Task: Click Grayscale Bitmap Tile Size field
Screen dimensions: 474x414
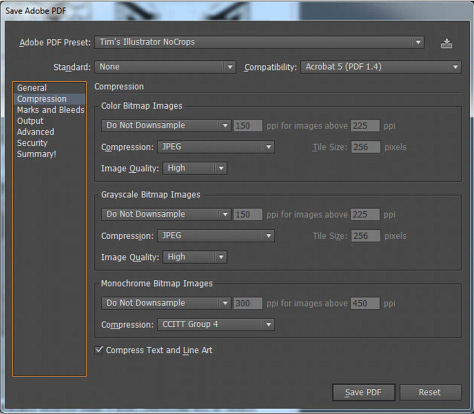Action: 365,236
